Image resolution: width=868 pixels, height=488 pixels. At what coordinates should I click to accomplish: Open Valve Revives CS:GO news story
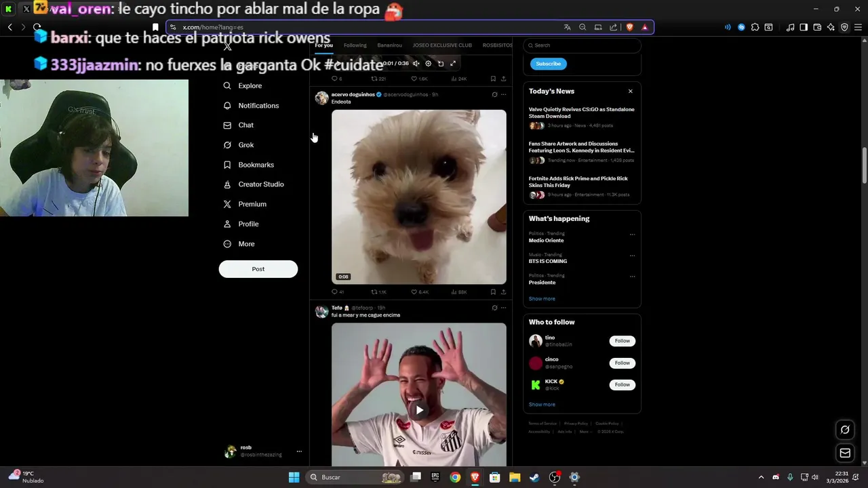pyautogui.click(x=582, y=117)
